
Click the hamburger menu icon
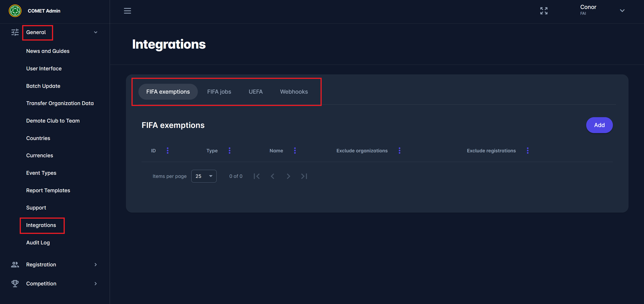point(127,11)
